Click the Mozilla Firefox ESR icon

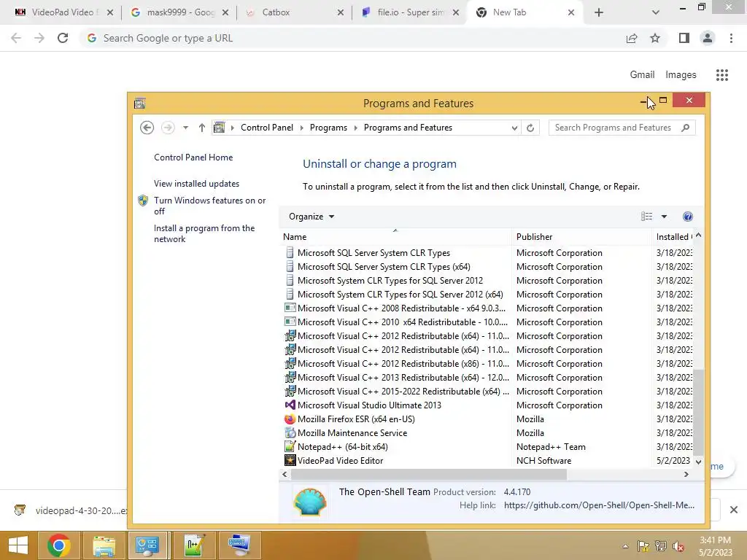[290, 419]
